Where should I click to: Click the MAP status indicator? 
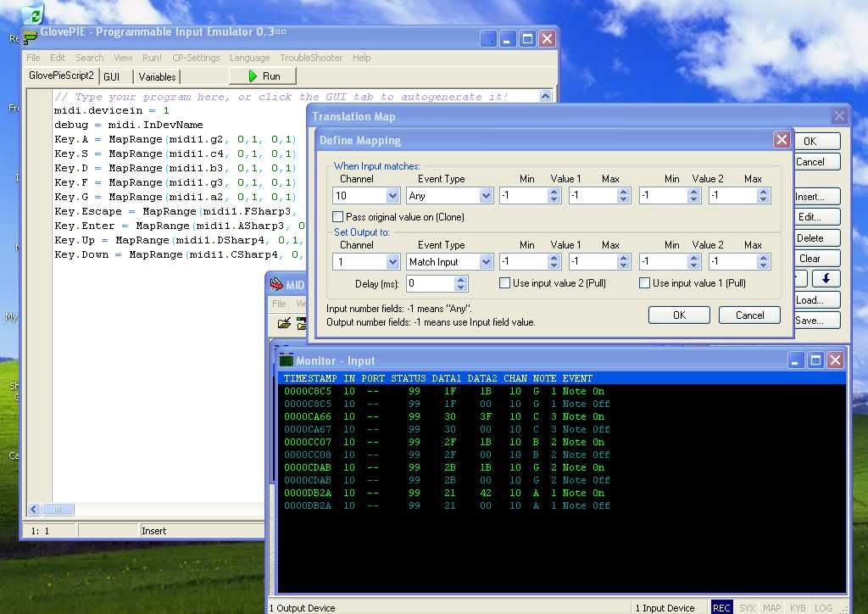tap(771, 608)
